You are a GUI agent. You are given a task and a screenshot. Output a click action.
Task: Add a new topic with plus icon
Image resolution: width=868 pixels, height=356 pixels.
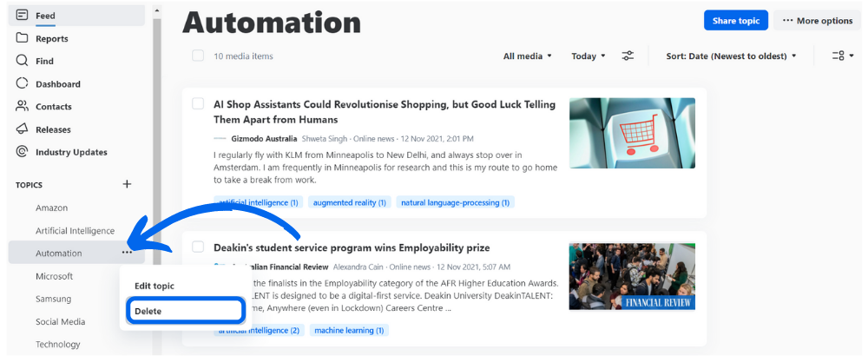tap(127, 184)
